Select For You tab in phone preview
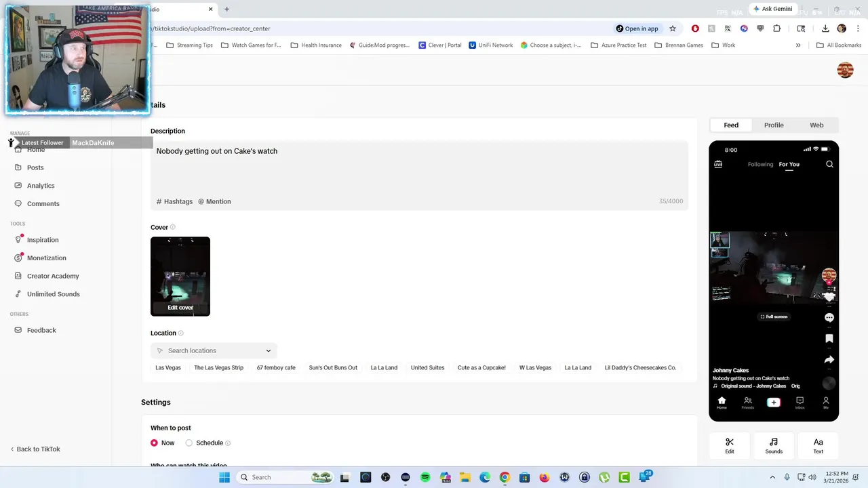The width and height of the screenshot is (868, 488). tap(789, 165)
